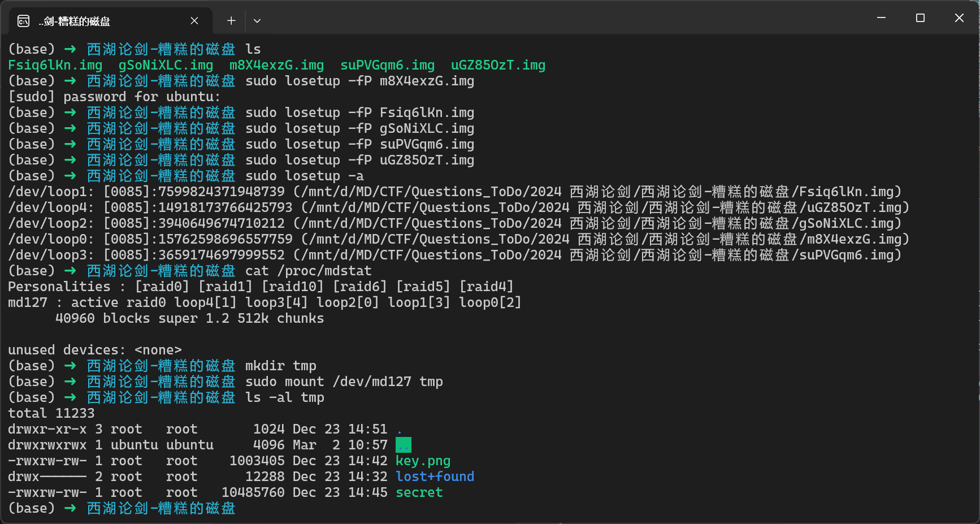The height and width of the screenshot is (524, 980).
Task: Click '40960 blocks super 1.2 512k chunks'
Action: point(190,318)
